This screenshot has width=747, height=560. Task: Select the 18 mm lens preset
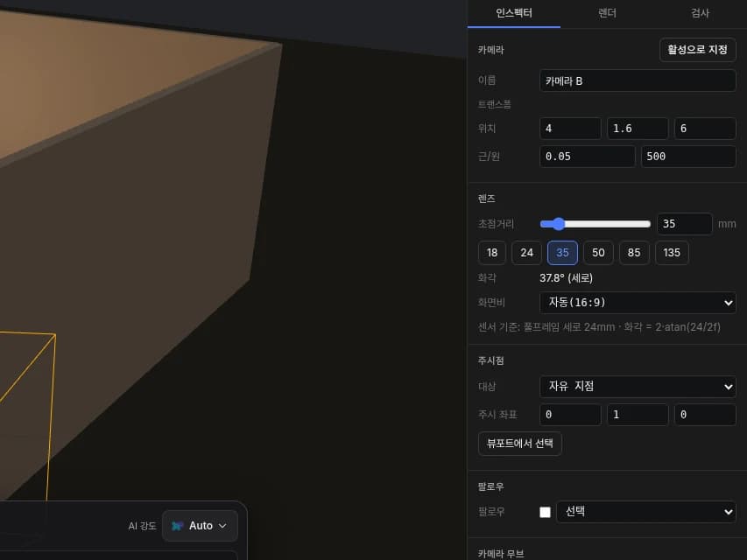(492, 253)
